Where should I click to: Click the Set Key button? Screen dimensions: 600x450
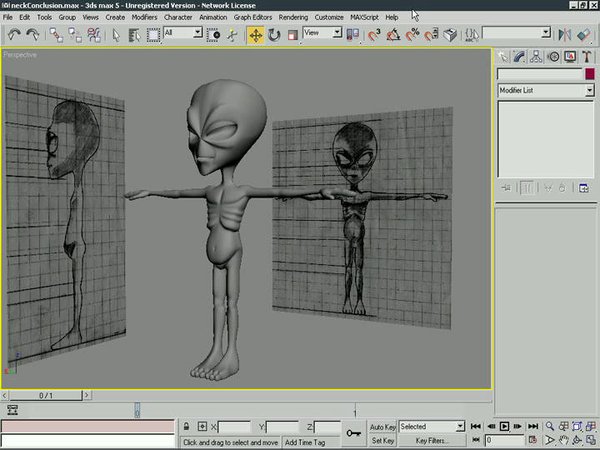point(383,440)
